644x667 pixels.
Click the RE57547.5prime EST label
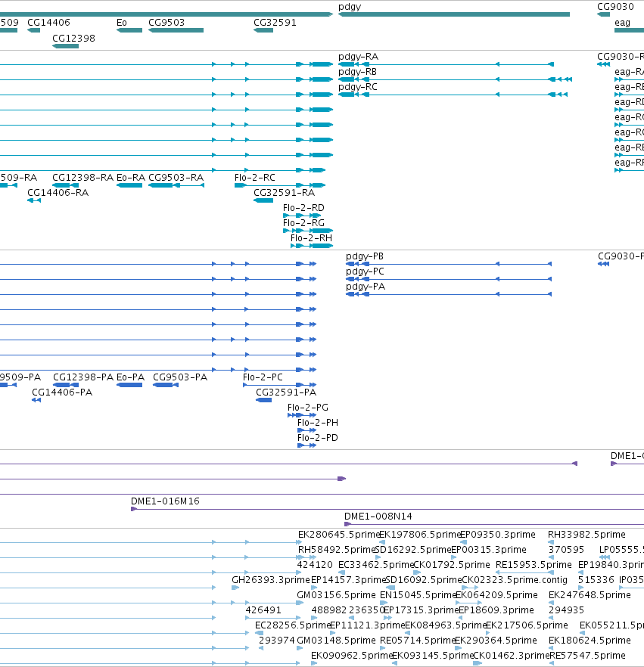point(588,655)
